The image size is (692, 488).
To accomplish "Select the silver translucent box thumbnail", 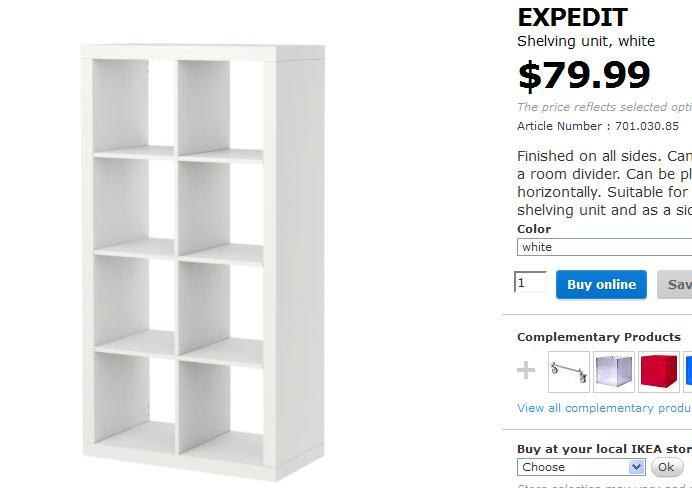I will 614,371.
